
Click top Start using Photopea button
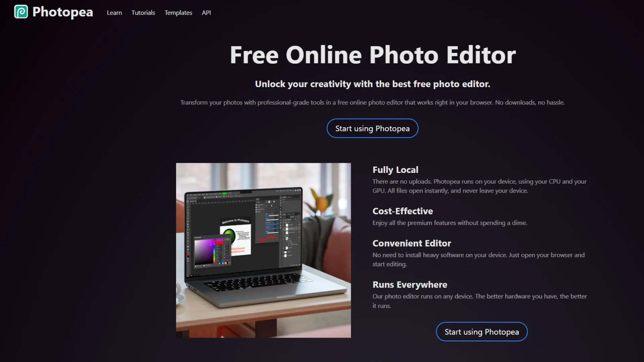(x=372, y=128)
